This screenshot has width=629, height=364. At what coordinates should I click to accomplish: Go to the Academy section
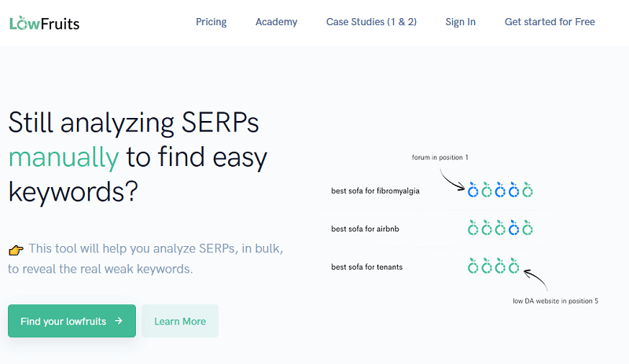[x=277, y=22]
